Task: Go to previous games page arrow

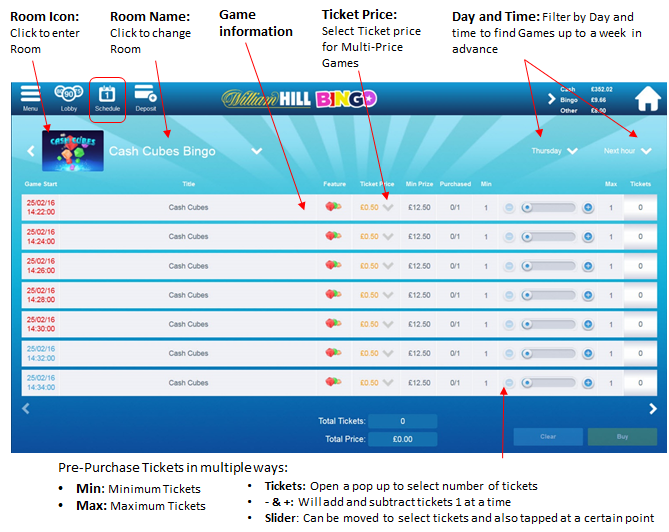Action: (26, 409)
